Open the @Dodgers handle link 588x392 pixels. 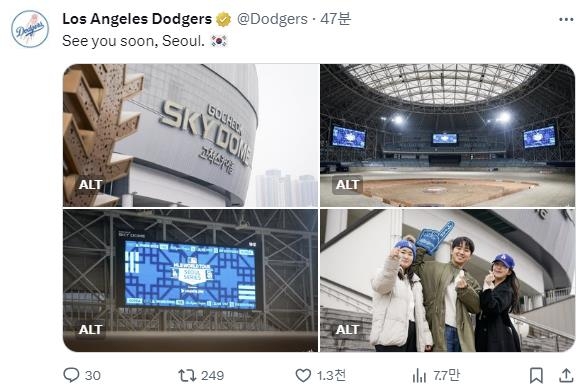tap(272, 19)
